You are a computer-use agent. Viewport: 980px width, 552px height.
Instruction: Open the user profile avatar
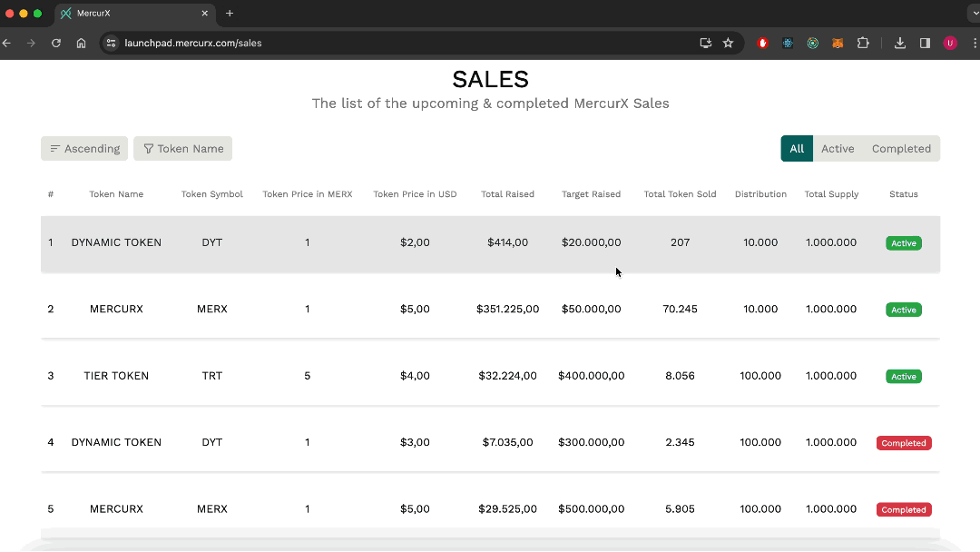coord(950,44)
